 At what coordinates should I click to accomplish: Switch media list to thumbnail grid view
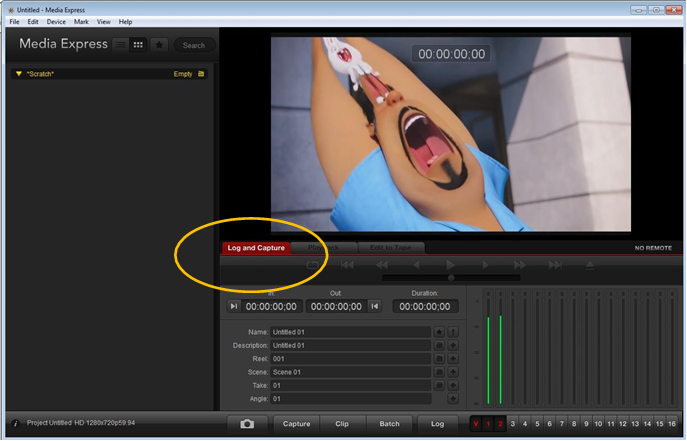pyautogui.click(x=138, y=45)
